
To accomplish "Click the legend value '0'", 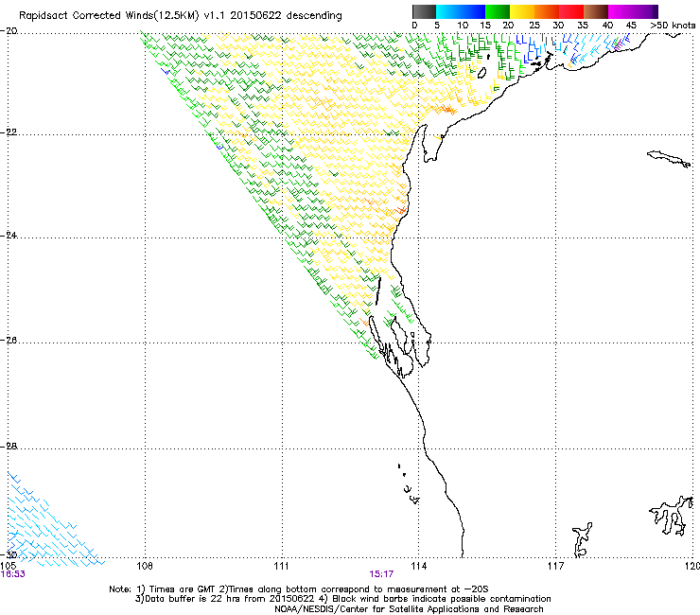I will tap(414, 26).
